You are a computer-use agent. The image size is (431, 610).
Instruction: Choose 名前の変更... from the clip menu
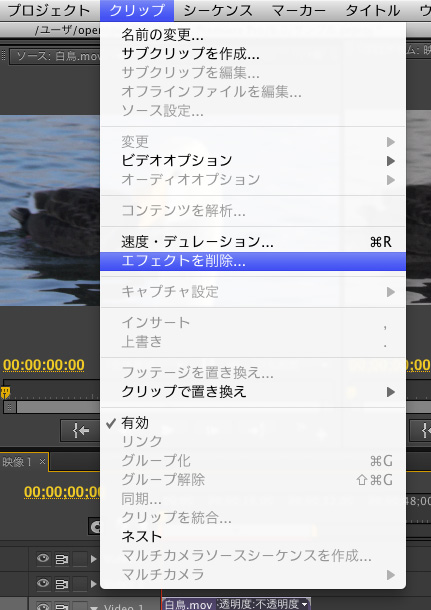coord(253,35)
